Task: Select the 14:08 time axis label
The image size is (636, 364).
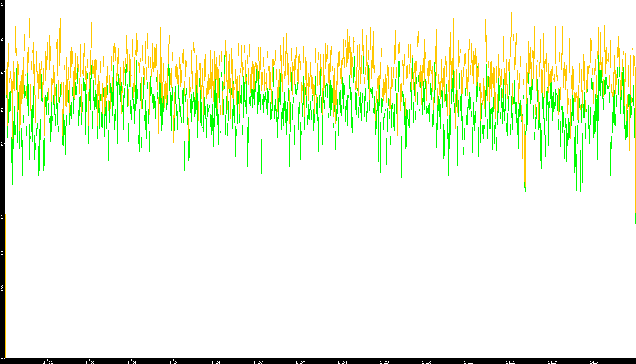Action: tap(342, 362)
